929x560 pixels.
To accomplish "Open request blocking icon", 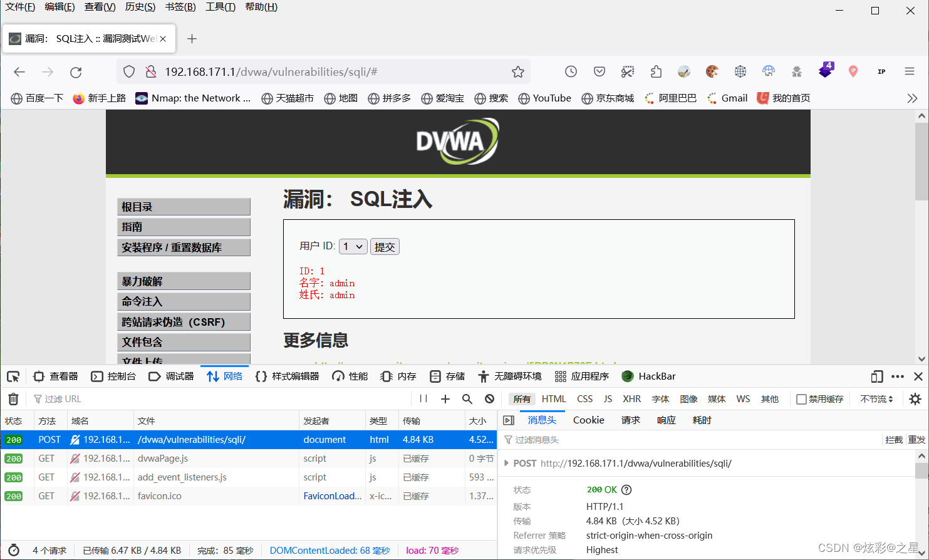I will [x=490, y=399].
